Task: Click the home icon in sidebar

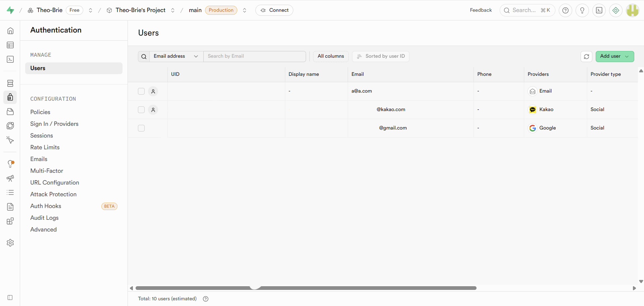Action: click(10, 31)
